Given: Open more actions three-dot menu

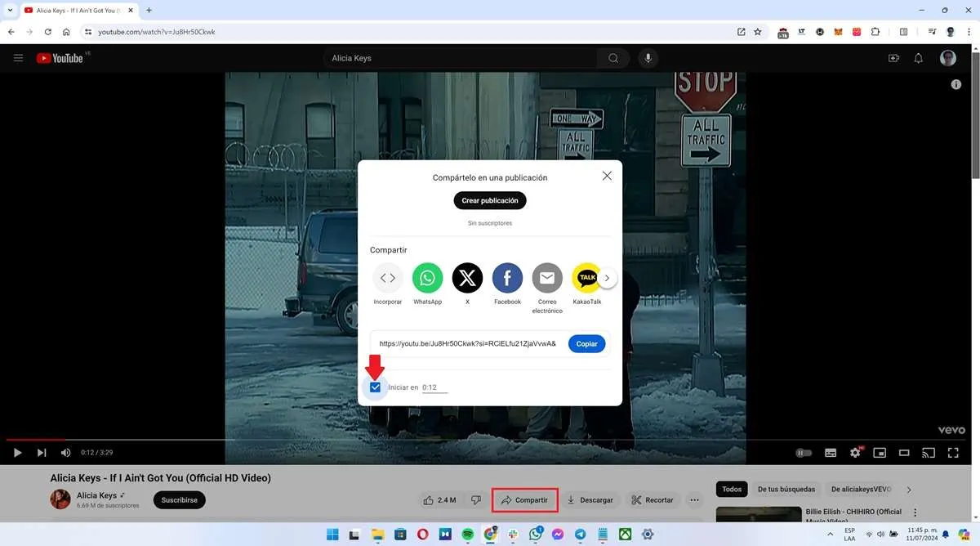Looking at the screenshot, I should 694,500.
